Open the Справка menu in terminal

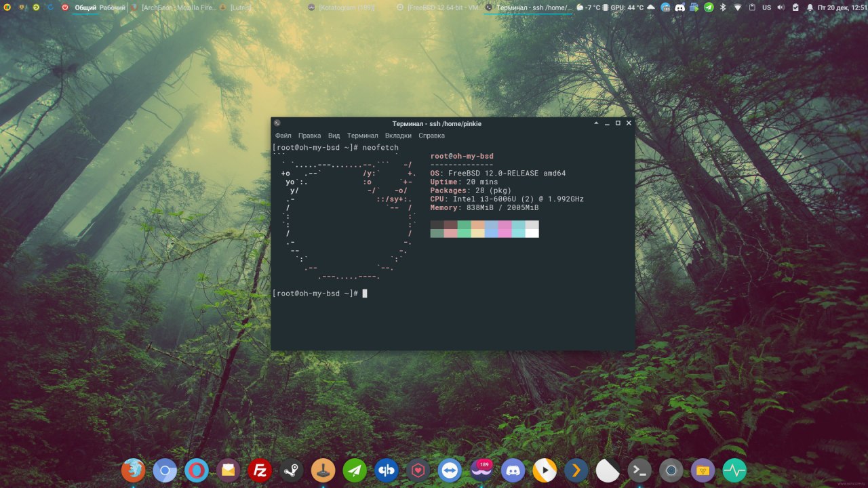click(431, 136)
